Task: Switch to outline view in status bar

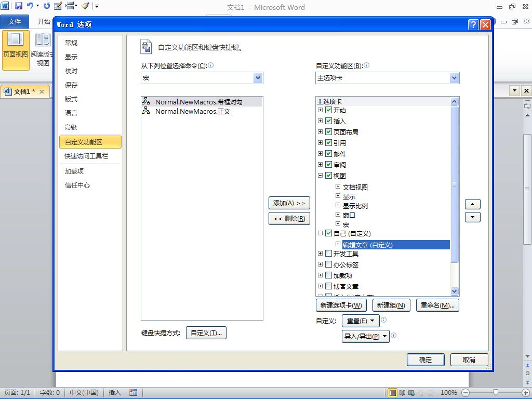Action: (421, 393)
